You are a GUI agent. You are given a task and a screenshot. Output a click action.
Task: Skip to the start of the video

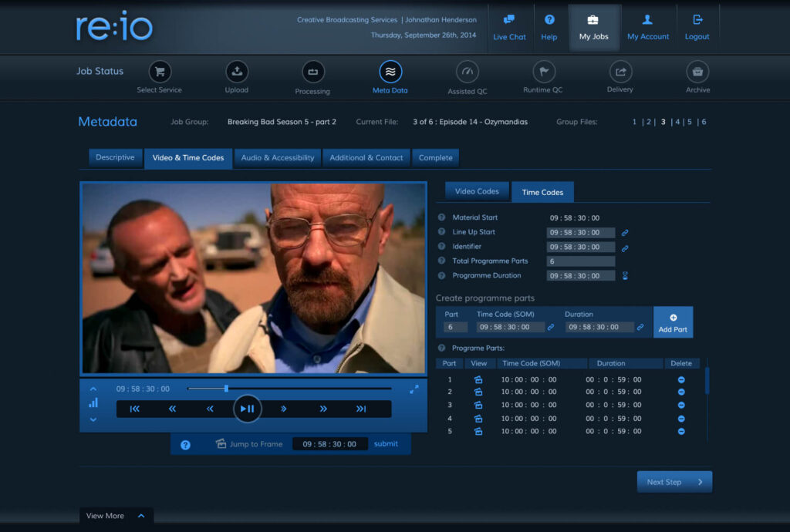point(134,409)
